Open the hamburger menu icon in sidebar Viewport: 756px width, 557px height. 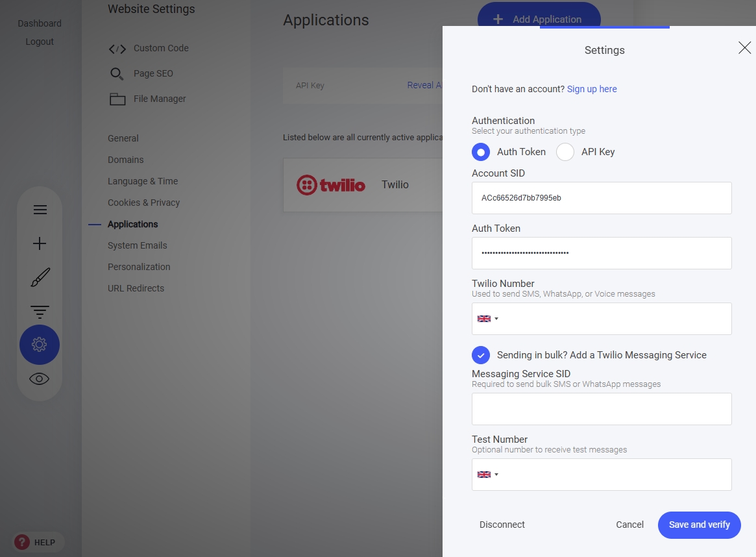pos(40,210)
